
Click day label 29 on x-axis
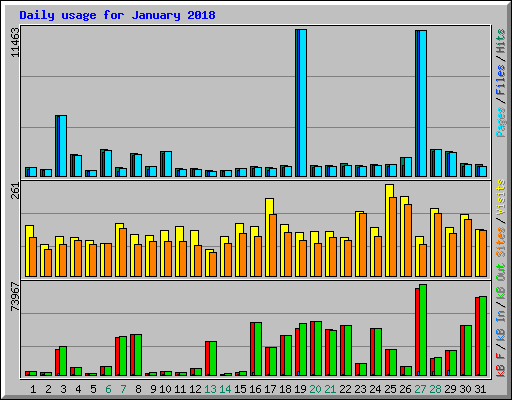[451, 389]
